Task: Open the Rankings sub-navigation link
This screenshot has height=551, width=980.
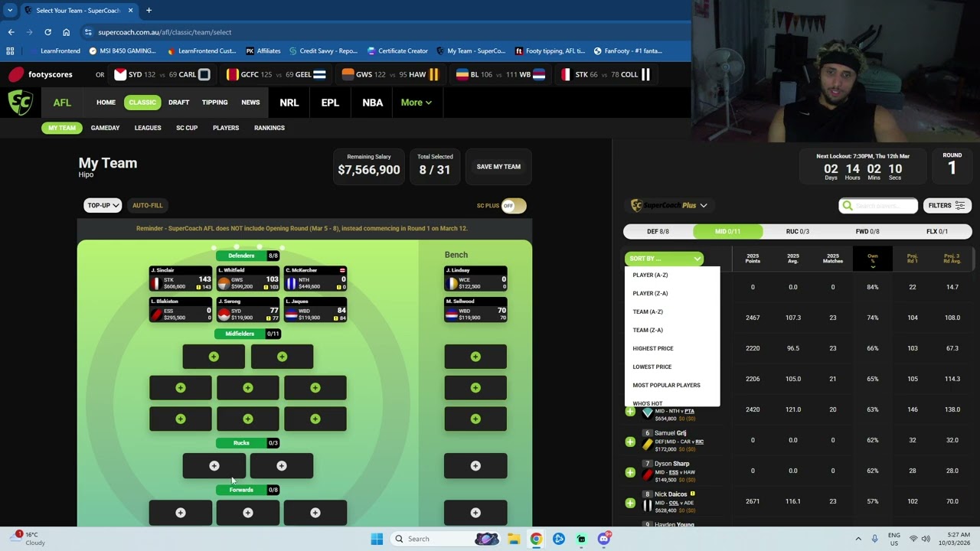Action: 269,128
